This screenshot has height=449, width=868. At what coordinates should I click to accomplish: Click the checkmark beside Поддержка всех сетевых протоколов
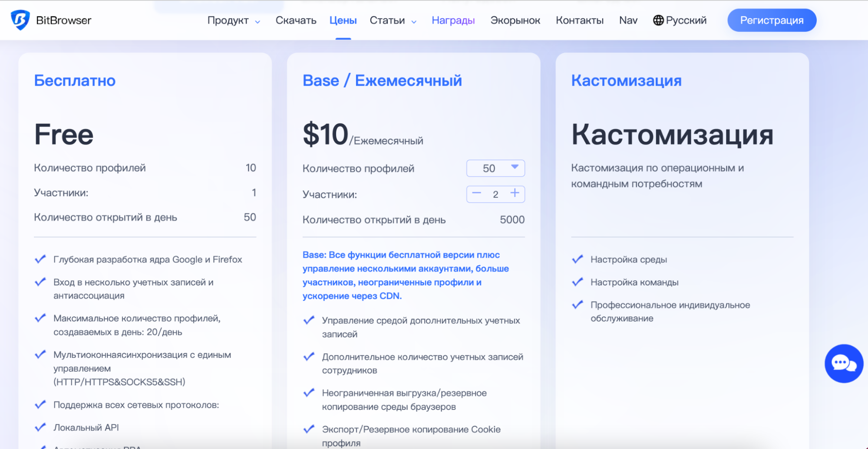click(40, 405)
